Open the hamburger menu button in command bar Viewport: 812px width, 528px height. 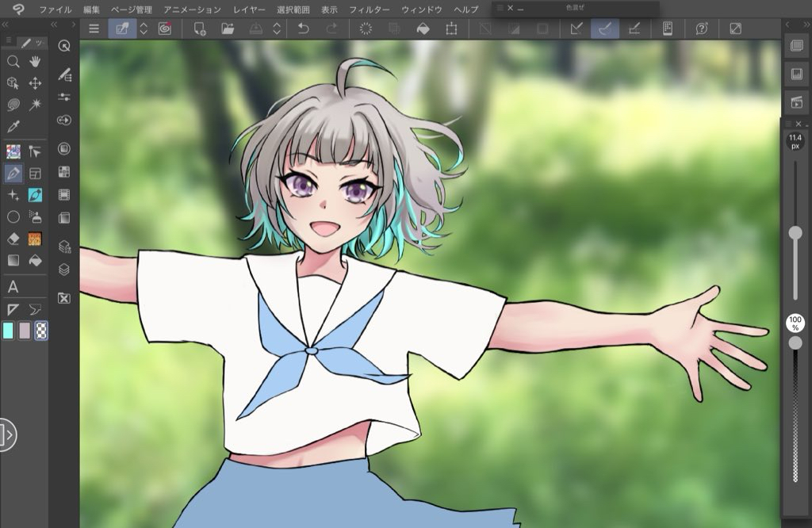(x=94, y=29)
